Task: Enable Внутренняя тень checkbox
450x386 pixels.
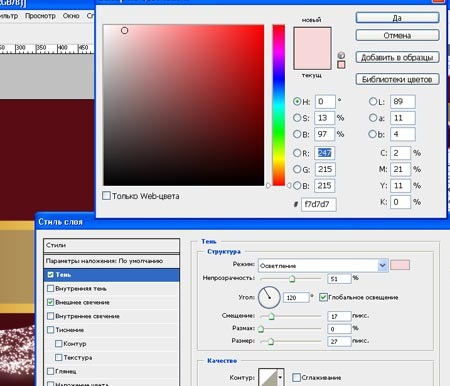Action: point(50,288)
